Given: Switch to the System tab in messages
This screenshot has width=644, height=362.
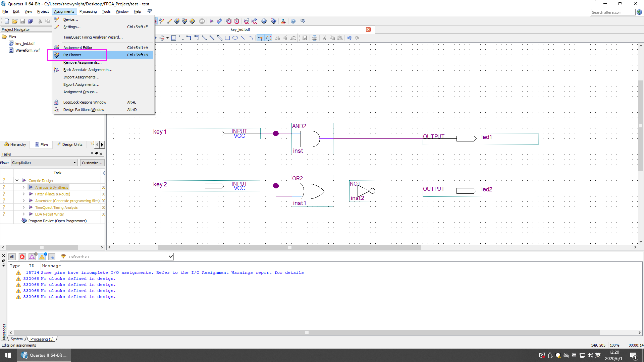Looking at the screenshot, I should tap(16, 339).
